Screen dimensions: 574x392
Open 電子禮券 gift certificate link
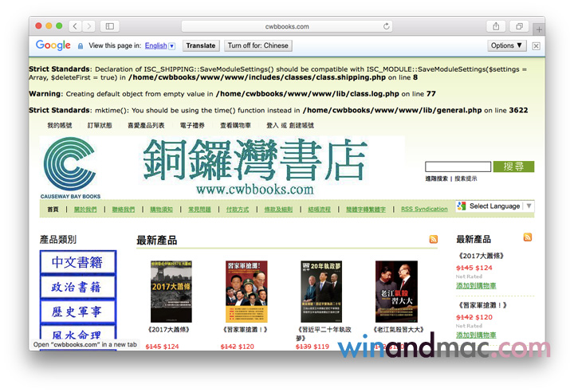click(x=192, y=126)
